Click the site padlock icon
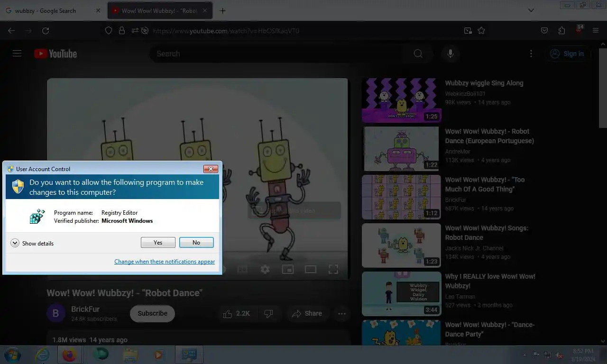Screen dimensions: 607x364 pos(122,31)
